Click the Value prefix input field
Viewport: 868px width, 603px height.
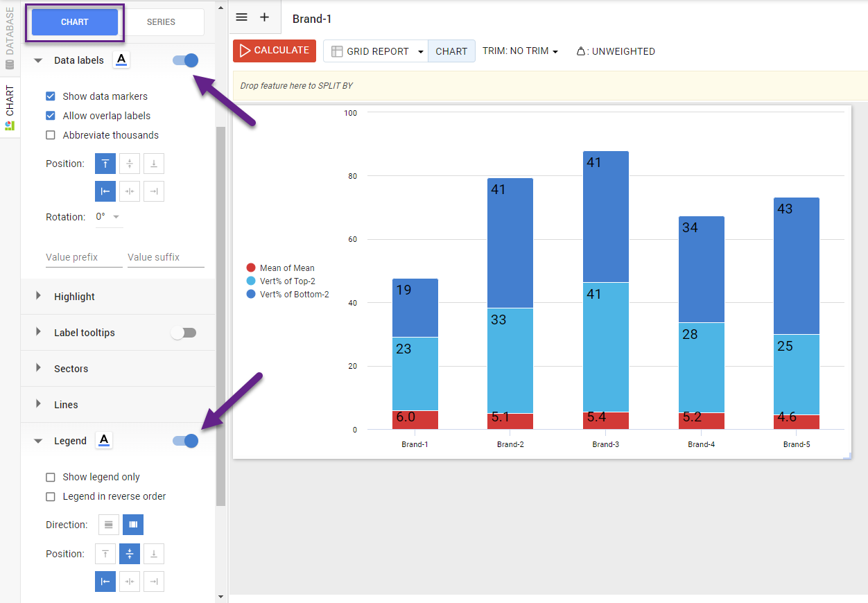(83, 257)
